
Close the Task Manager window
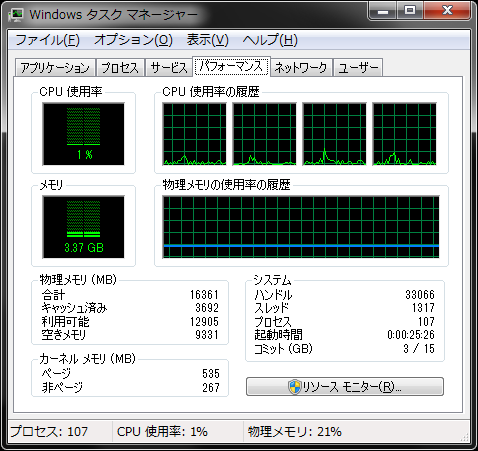point(447,12)
